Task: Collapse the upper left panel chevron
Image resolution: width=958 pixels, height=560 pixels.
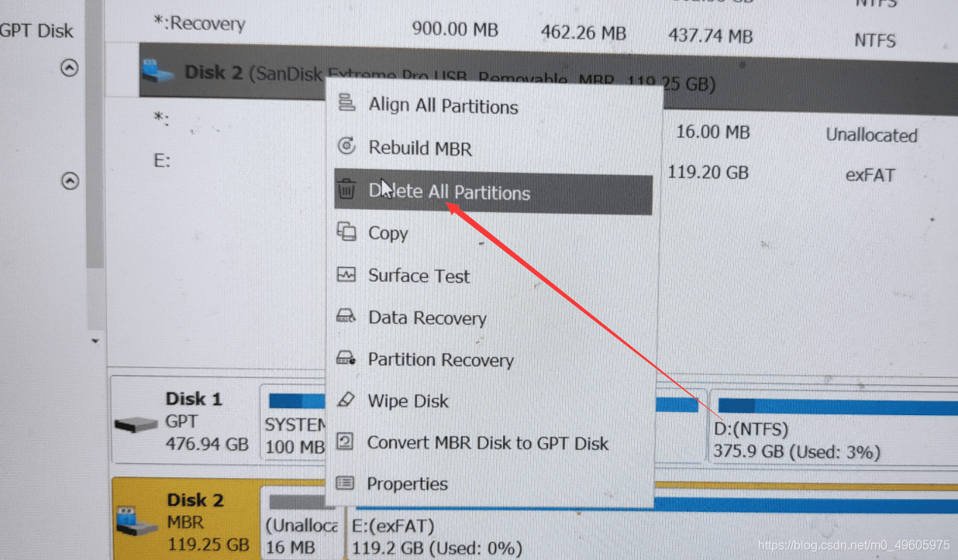Action: click(70, 68)
